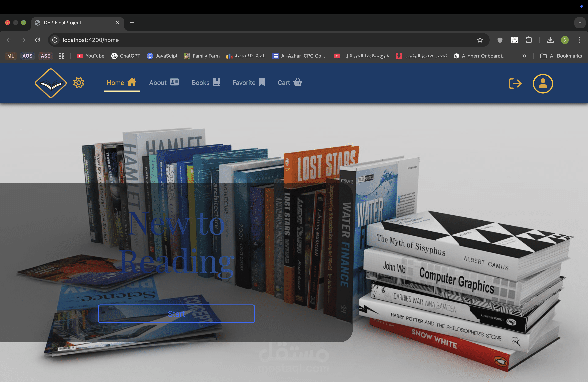
Task: Open the YouTube bookmark
Action: pyautogui.click(x=90, y=56)
